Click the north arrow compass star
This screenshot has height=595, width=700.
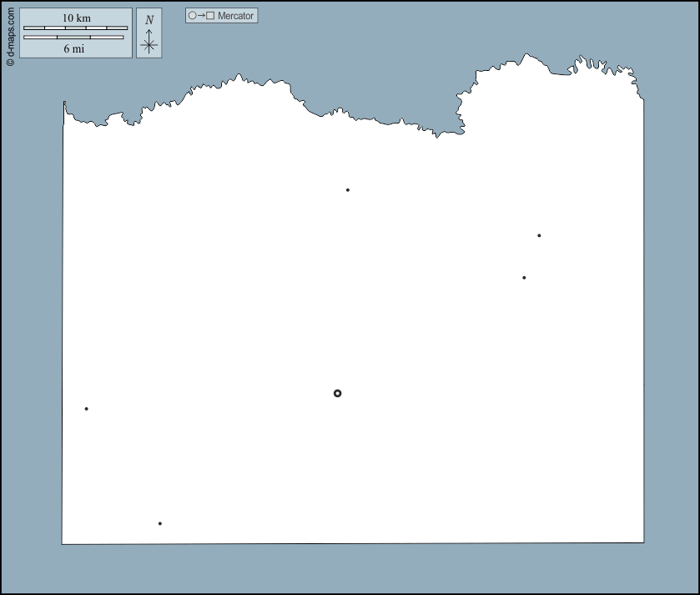click(149, 45)
